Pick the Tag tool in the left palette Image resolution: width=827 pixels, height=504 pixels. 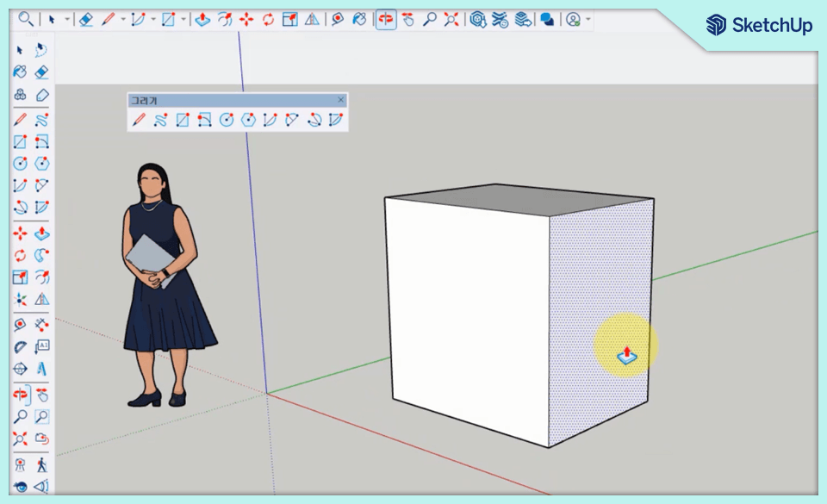[42, 95]
